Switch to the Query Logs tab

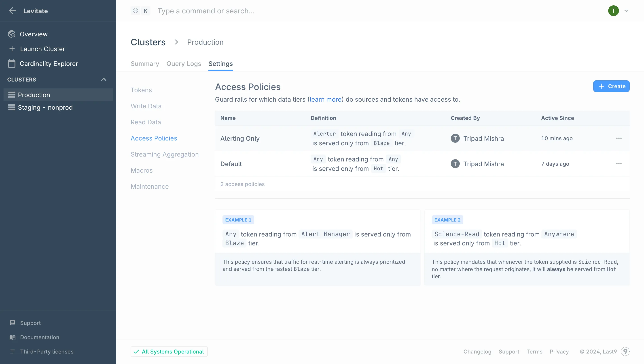pos(184,64)
